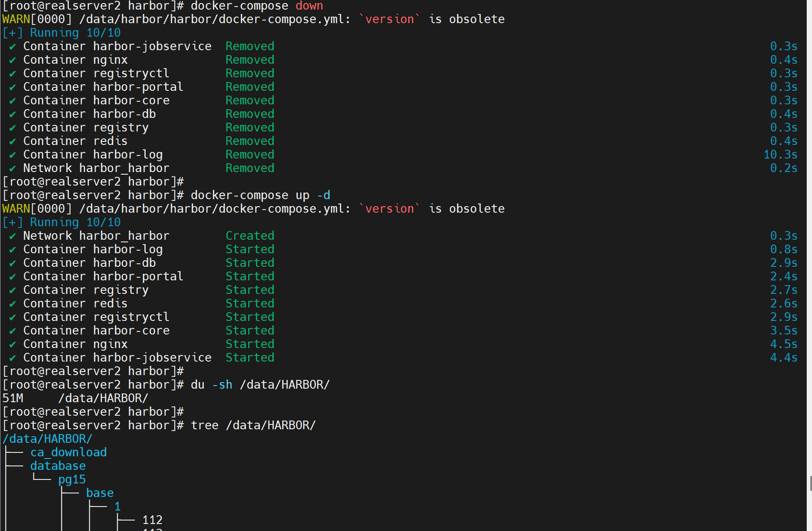Screen dimensions: 812x531
Task: Click the base directory entry
Action: coord(100,493)
